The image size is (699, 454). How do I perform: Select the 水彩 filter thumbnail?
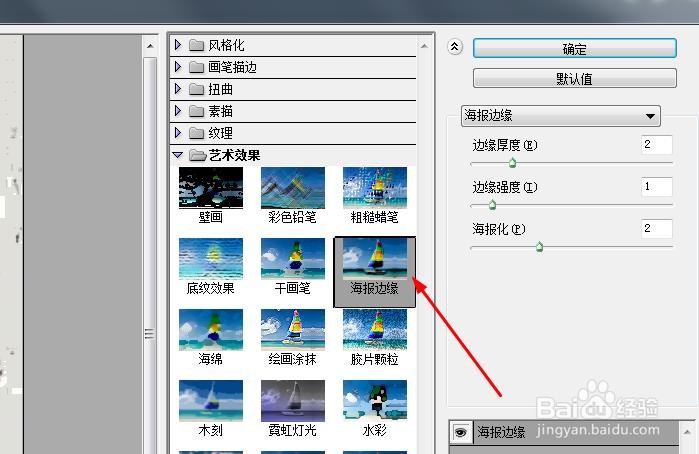pyautogui.click(x=375, y=400)
